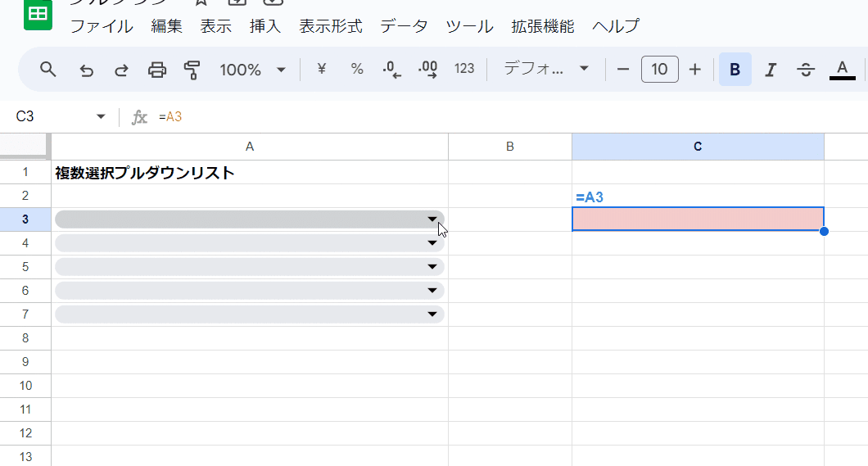Image resolution: width=868 pixels, height=466 pixels.
Task: Click the select-all corner box
Action: pos(25,146)
